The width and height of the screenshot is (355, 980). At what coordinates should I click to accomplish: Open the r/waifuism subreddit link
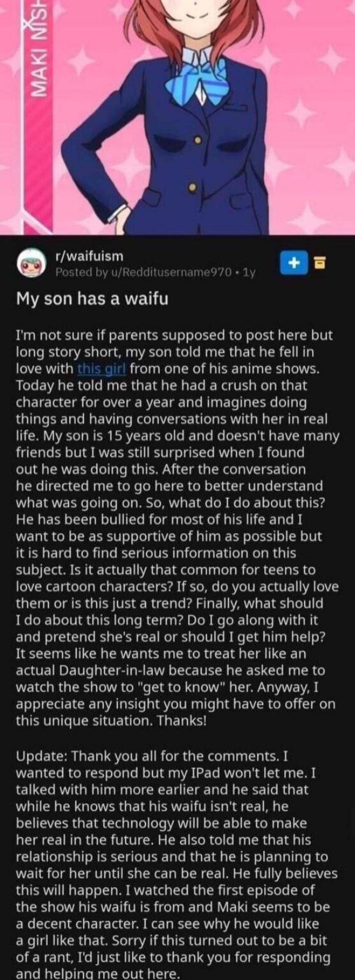point(89,257)
